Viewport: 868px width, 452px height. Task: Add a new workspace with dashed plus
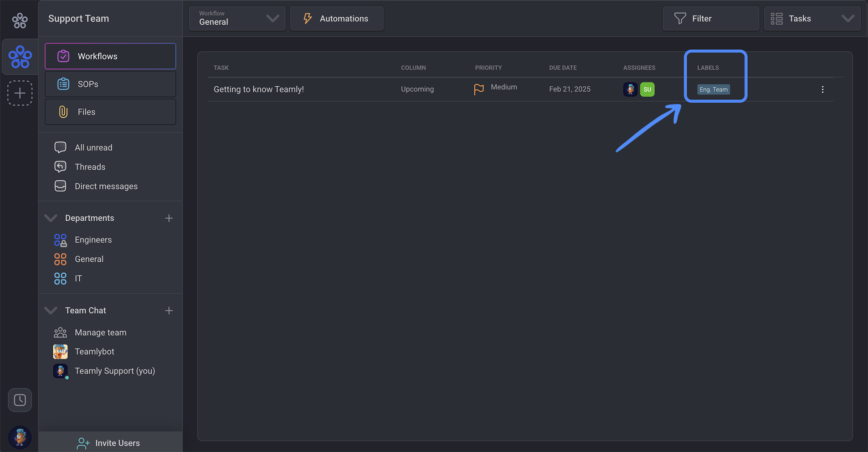click(20, 93)
